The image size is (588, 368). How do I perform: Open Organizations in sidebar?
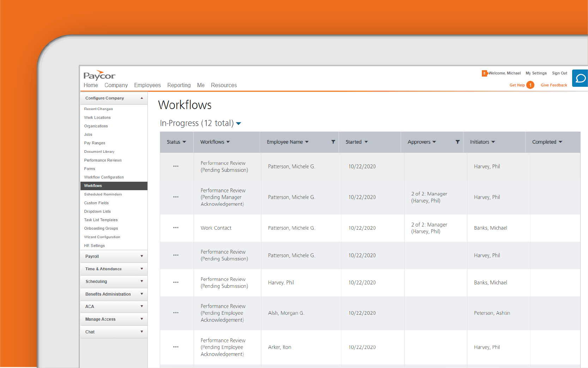point(96,126)
